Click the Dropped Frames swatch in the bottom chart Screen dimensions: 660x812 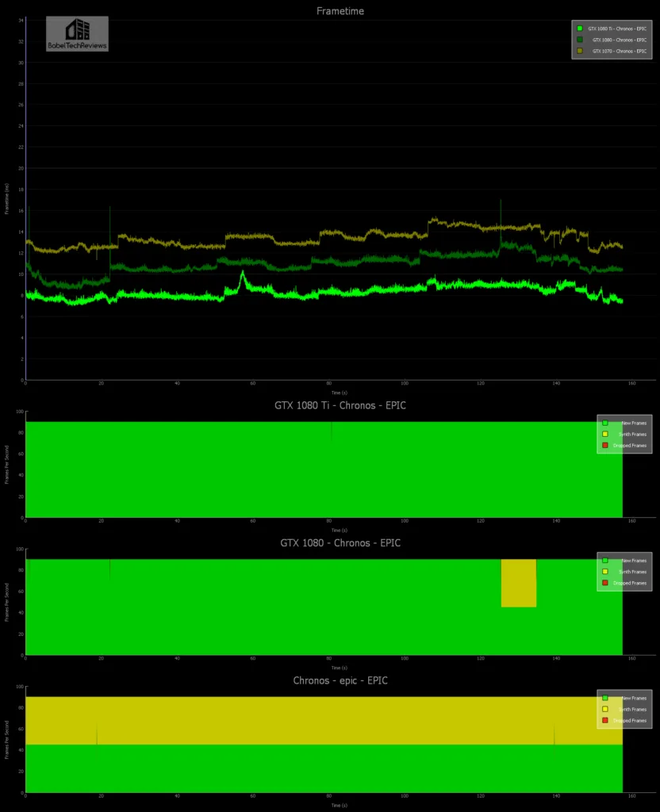click(x=604, y=720)
